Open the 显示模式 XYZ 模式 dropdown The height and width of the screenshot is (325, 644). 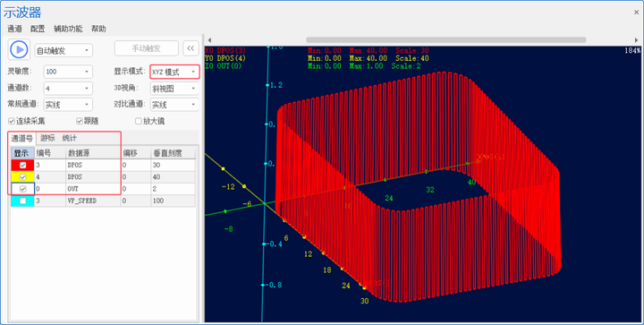[174, 72]
